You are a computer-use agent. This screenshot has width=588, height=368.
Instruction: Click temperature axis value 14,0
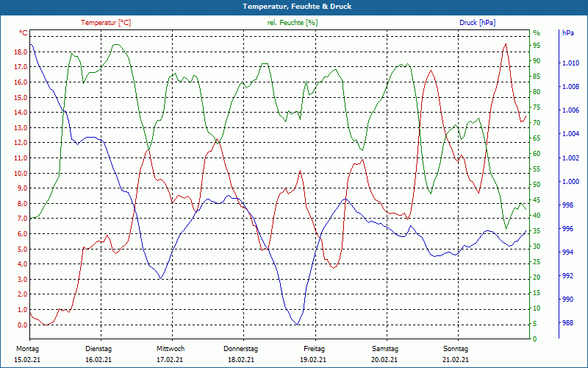tap(21, 113)
